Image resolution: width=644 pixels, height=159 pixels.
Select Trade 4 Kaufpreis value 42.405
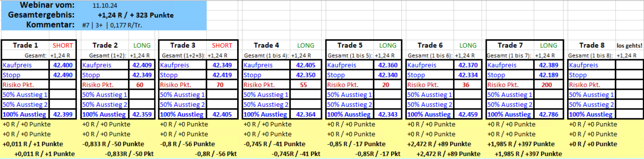click(x=305, y=65)
